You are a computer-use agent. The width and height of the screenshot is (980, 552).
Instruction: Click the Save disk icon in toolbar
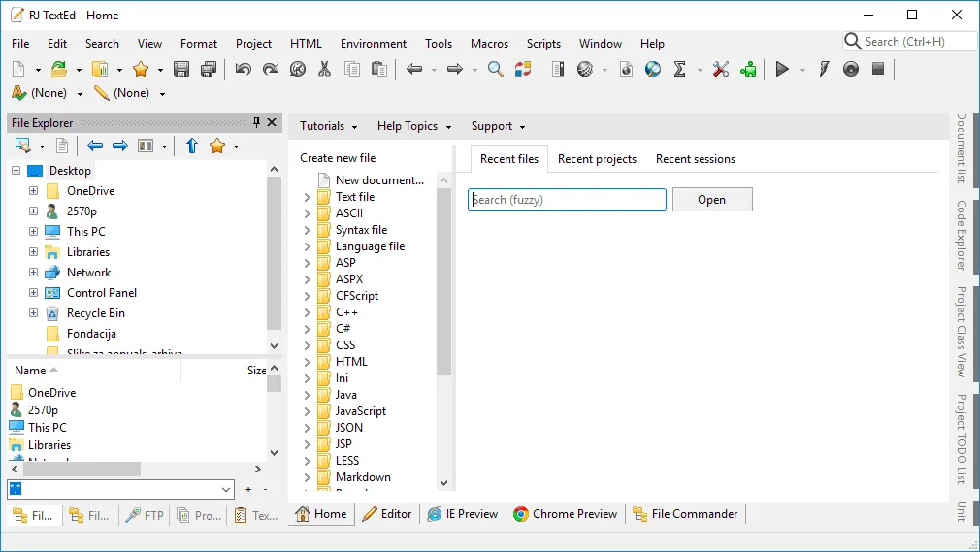tap(181, 69)
